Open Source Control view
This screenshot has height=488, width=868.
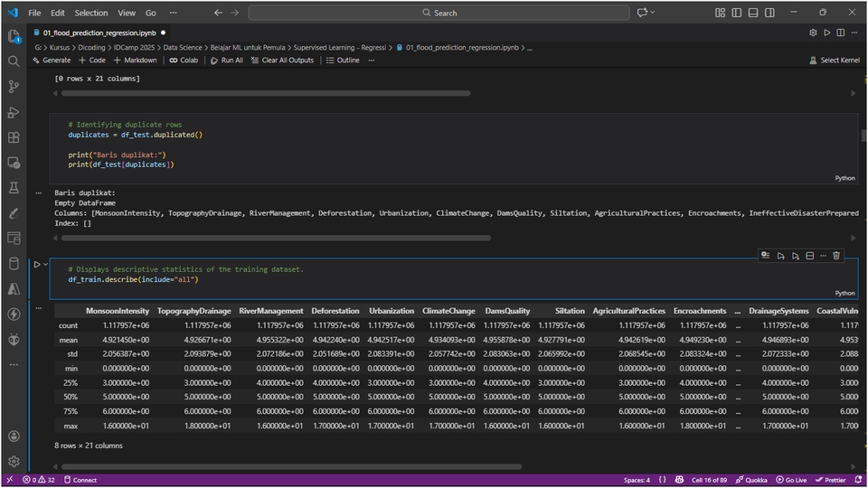(x=14, y=87)
